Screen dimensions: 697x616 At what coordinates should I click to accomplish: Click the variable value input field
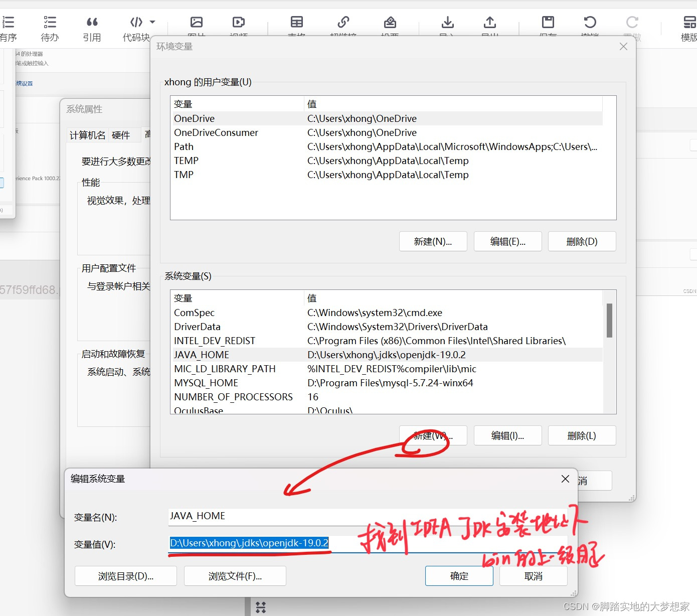coord(368,543)
